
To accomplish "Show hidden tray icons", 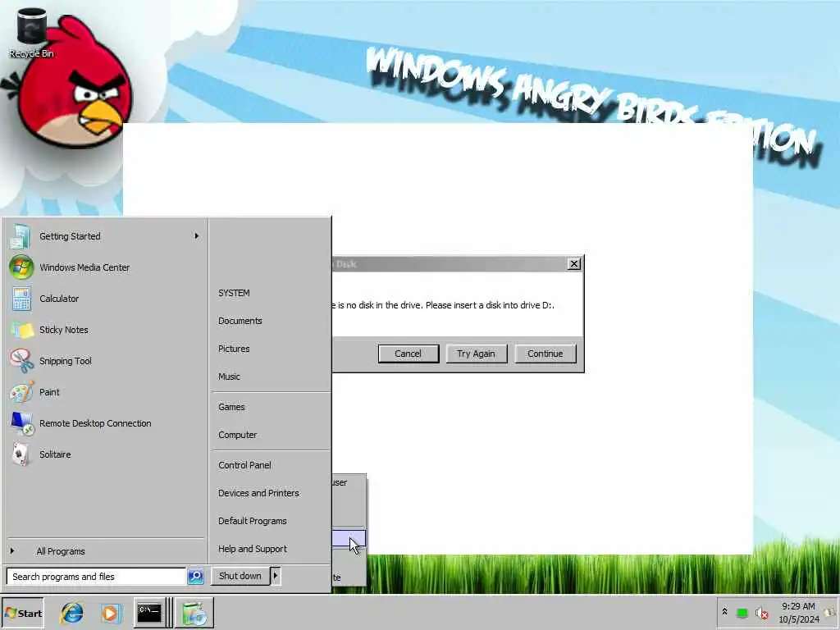I will [724, 611].
